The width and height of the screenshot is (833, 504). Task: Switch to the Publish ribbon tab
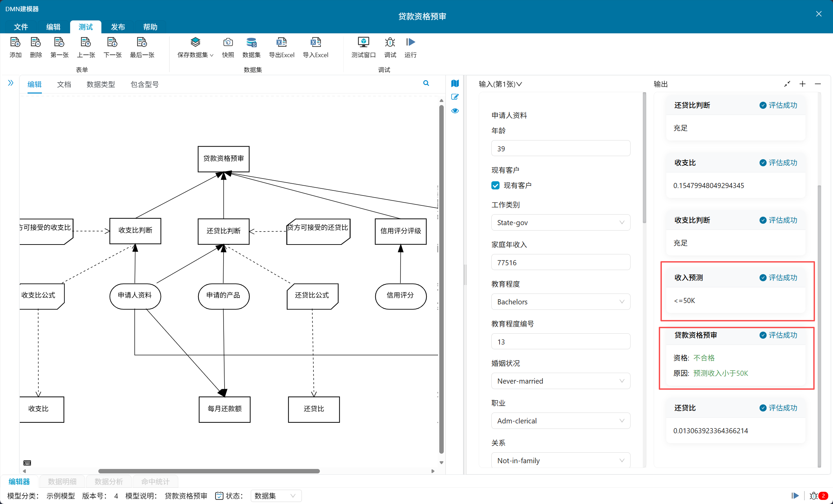[x=118, y=27]
